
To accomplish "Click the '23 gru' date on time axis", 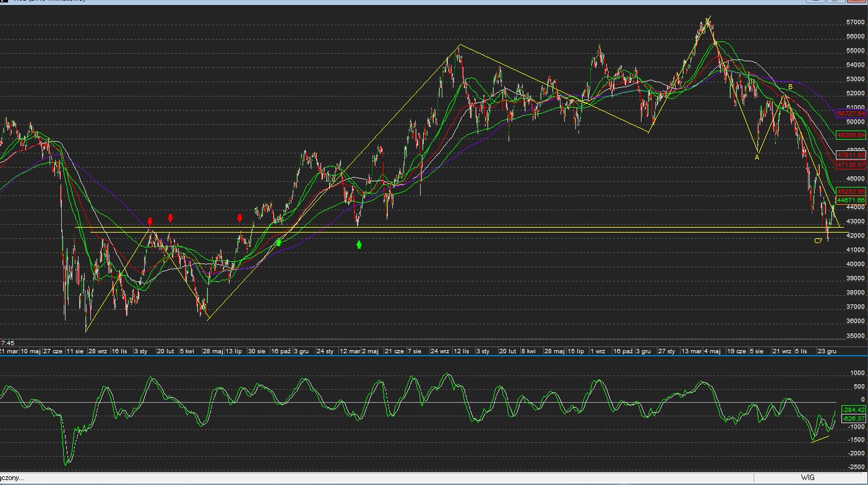I will coord(827,351).
